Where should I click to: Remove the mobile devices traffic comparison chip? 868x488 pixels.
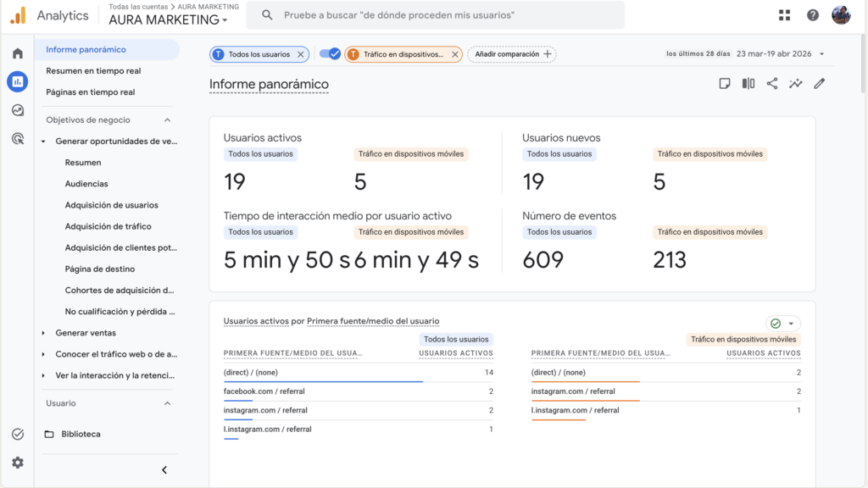pyautogui.click(x=454, y=54)
